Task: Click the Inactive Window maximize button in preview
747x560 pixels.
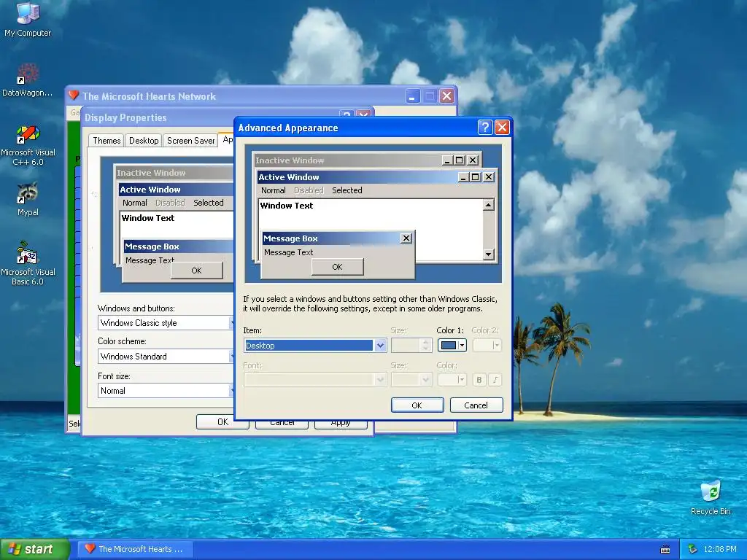Action: 459,160
